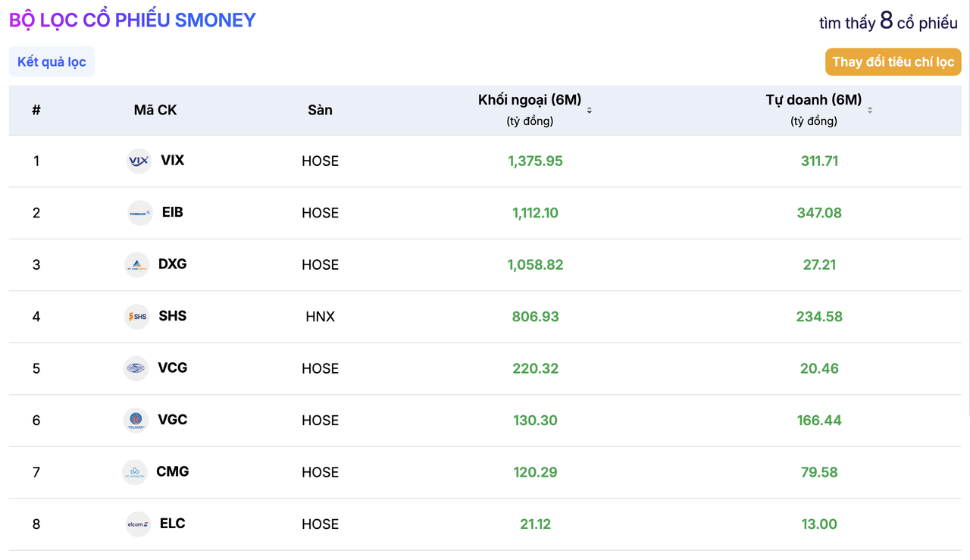This screenshot has height=560, width=970.
Task: Open ELC stock ticker link
Action: tap(173, 524)
